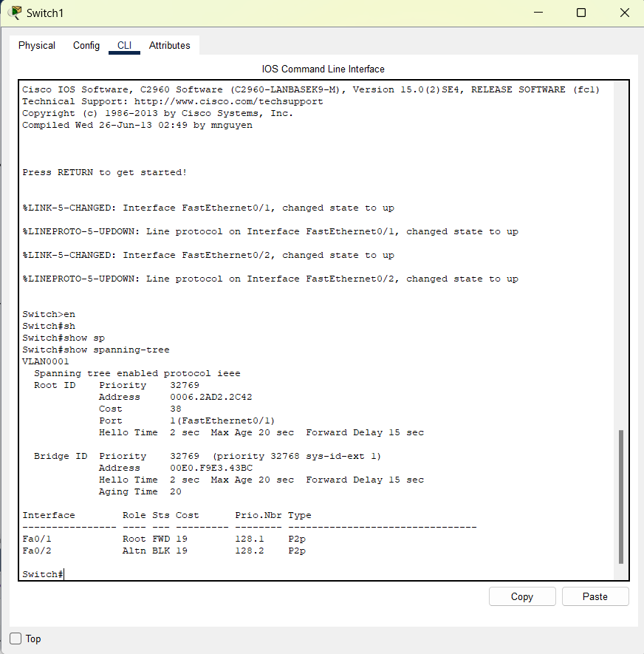Click the 'Compiled Wed 26-Jun-13' line
Viewport: 644px width, 654px height.
[x=137, y=125]
